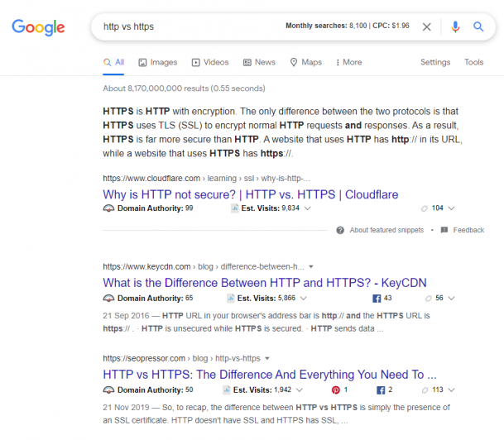Image resolution: width=504 pixels, height=440 pixels.
Task: Click the Est. Visits chart icon for Cloudflare
Action: click(x=235, y=208)
